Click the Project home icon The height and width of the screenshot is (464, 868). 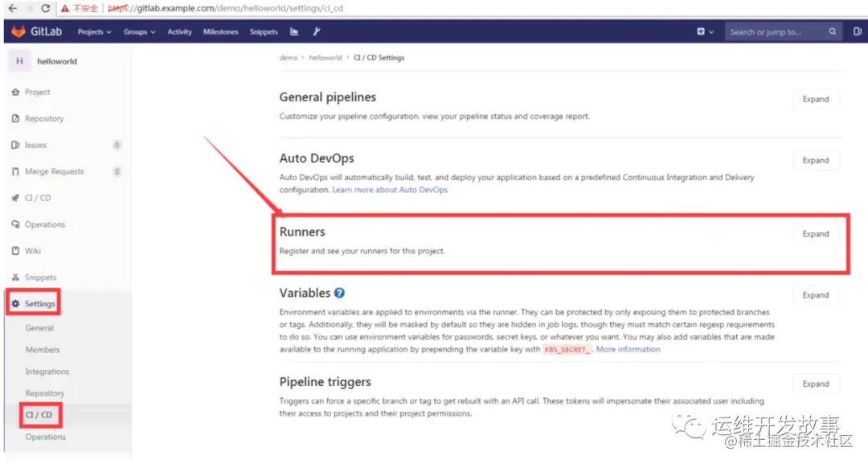(15, 92)
